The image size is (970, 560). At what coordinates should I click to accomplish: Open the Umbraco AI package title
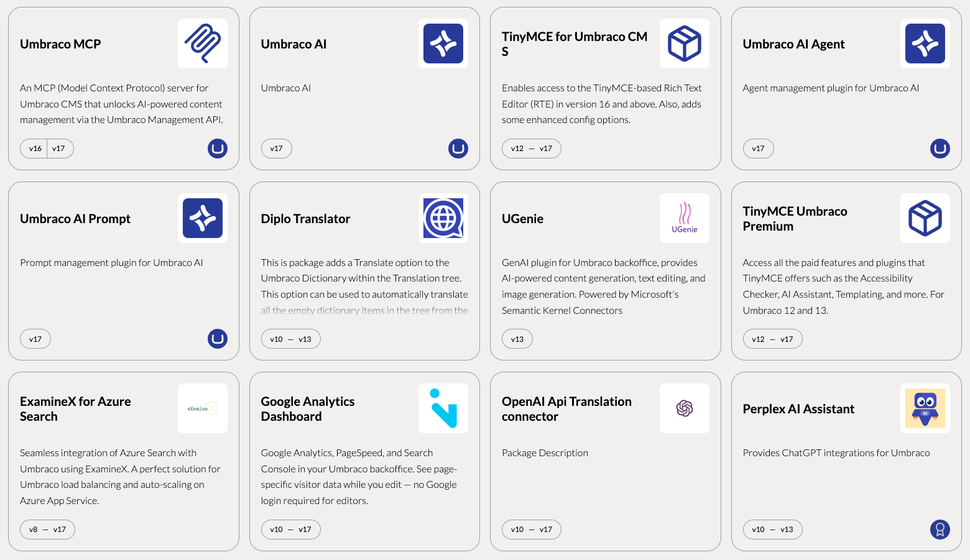click(293, 44)
